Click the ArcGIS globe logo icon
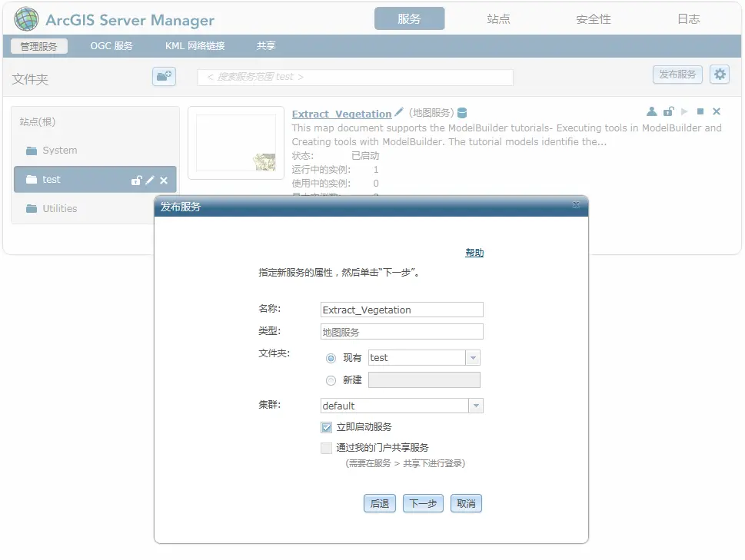The height and width of the screenshot is (560, 745). [26, 19]
